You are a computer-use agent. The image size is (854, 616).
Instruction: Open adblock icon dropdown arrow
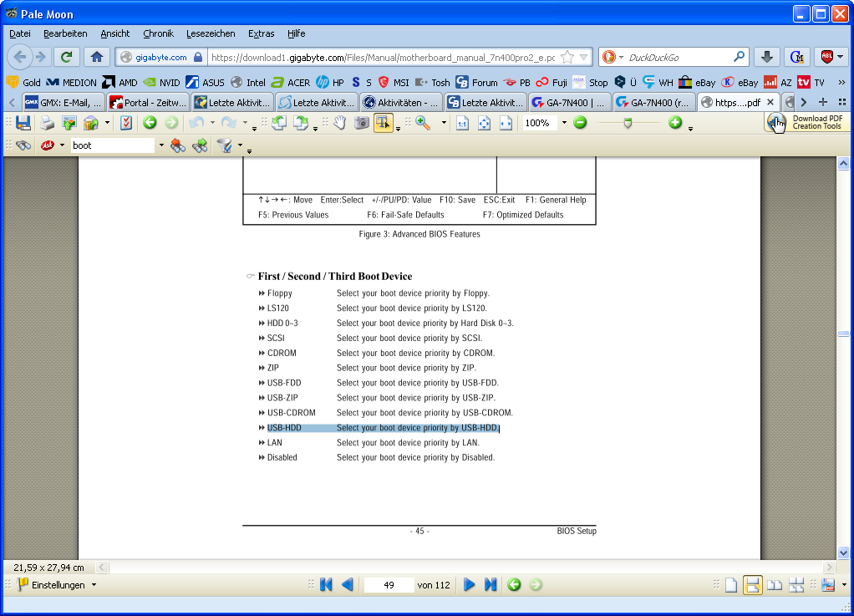coord(840,57)
